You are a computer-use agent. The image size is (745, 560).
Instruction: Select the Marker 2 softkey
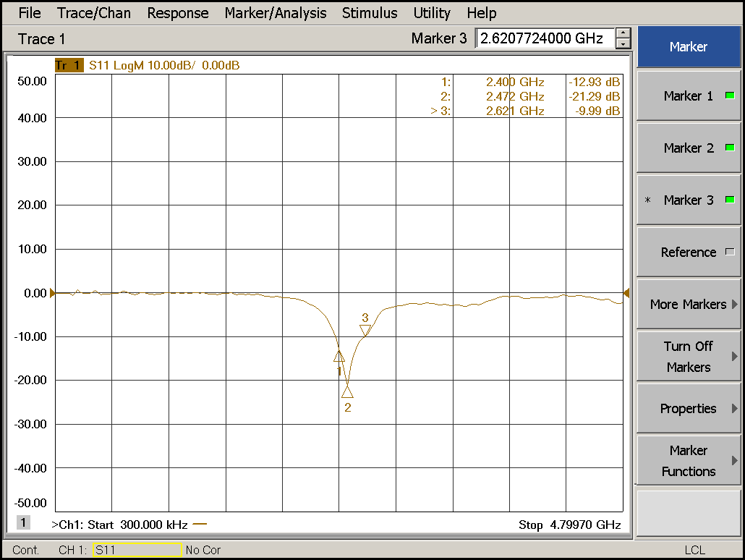689,148
